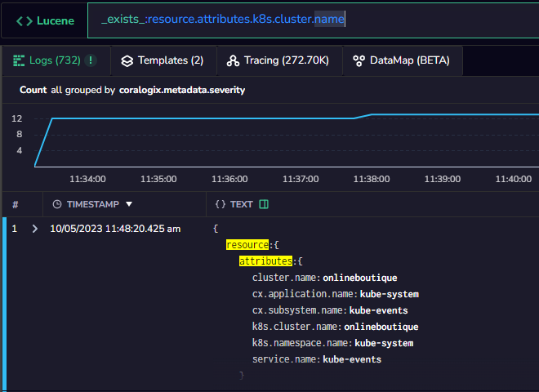Click the coralogix.metadata.severity grouping label

[x=182, y=90]
